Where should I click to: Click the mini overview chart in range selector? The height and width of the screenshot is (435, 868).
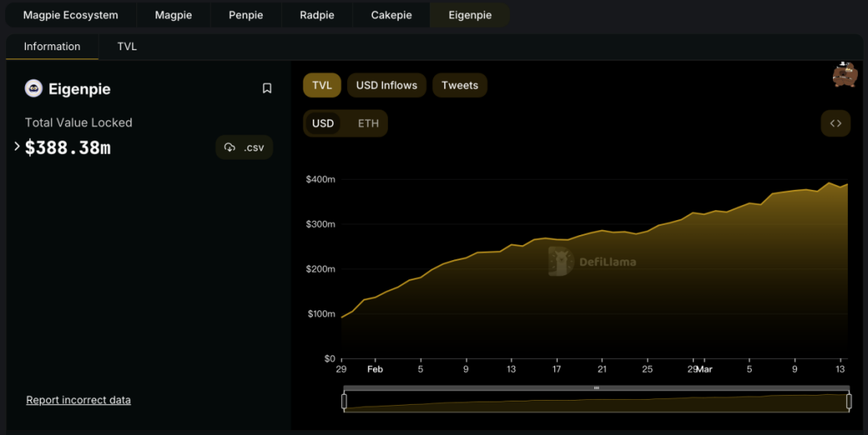tap(596, 402)
